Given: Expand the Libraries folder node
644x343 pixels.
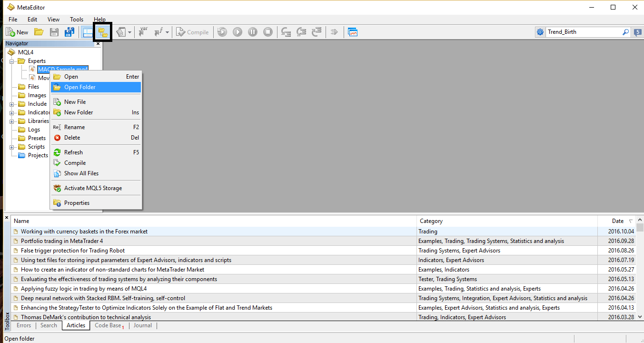Looking at the screenshot, I should 12,121.
